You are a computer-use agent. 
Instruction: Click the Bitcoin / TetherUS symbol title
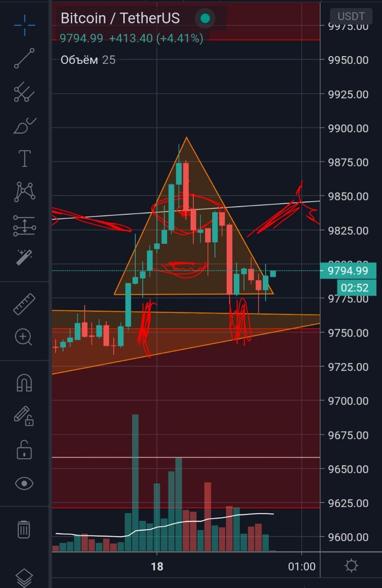tap(120, 18)
